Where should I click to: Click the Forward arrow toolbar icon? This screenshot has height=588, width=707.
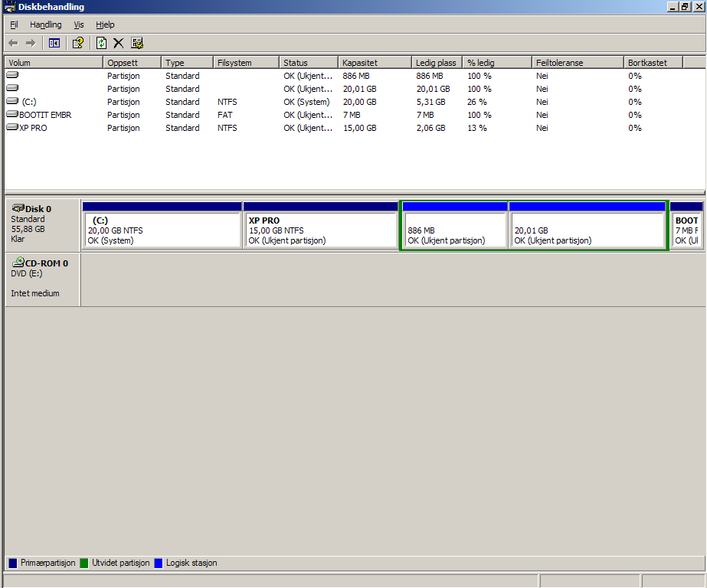pyautogui.click(x=31, y=43)
